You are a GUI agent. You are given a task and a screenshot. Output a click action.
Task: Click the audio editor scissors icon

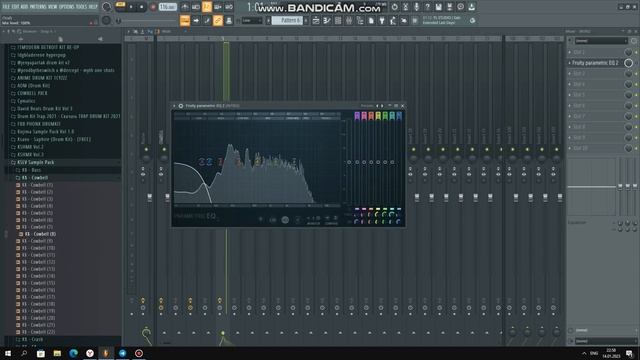[x=406, y=7]
